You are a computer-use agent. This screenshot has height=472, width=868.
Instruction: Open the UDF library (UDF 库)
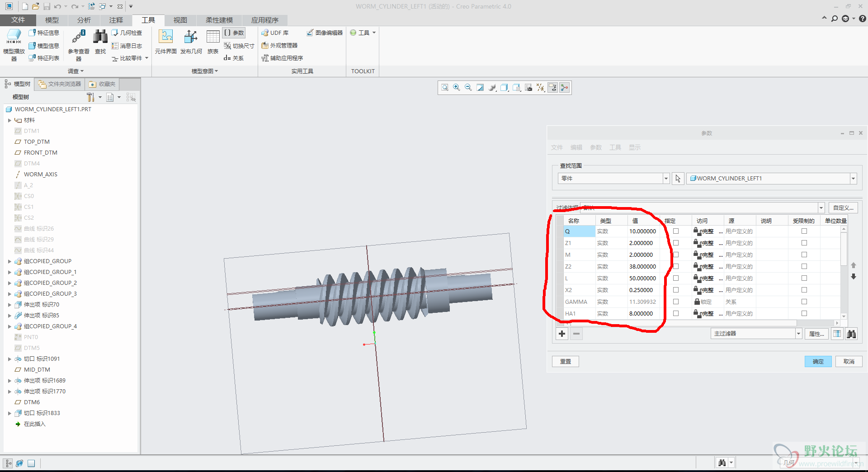tap(275, 33)
